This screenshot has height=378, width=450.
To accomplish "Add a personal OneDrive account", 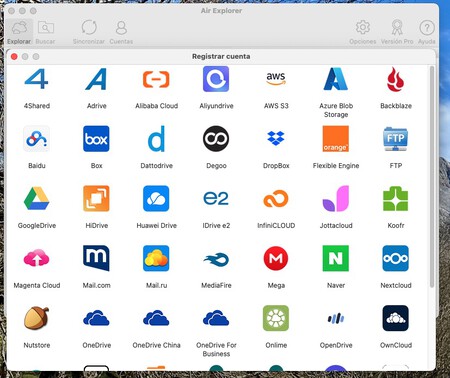I will click(x=96, y=318).
